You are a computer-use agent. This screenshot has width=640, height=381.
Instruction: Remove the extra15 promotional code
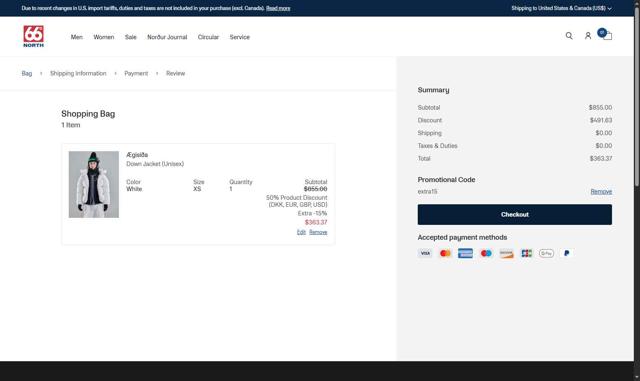click(x=601, y=192)
